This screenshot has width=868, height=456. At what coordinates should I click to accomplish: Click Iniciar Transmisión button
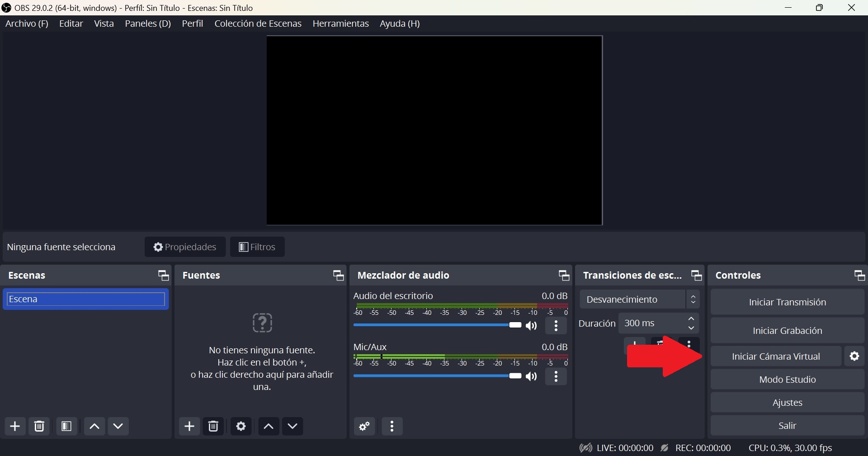pos(787,302)
